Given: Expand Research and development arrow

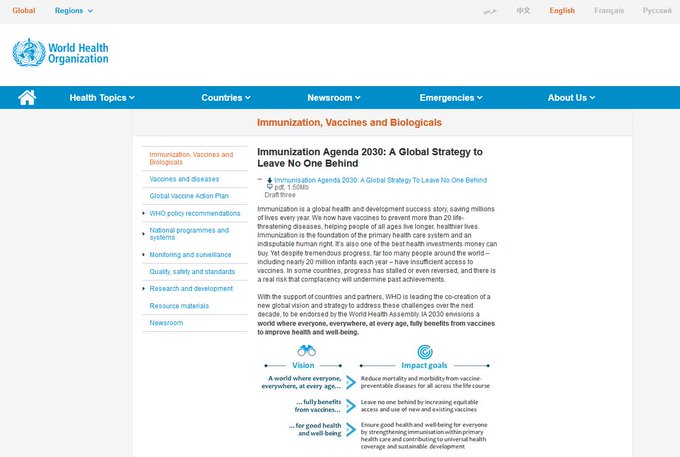Looking at the screenshot, I should pos(144,288).
